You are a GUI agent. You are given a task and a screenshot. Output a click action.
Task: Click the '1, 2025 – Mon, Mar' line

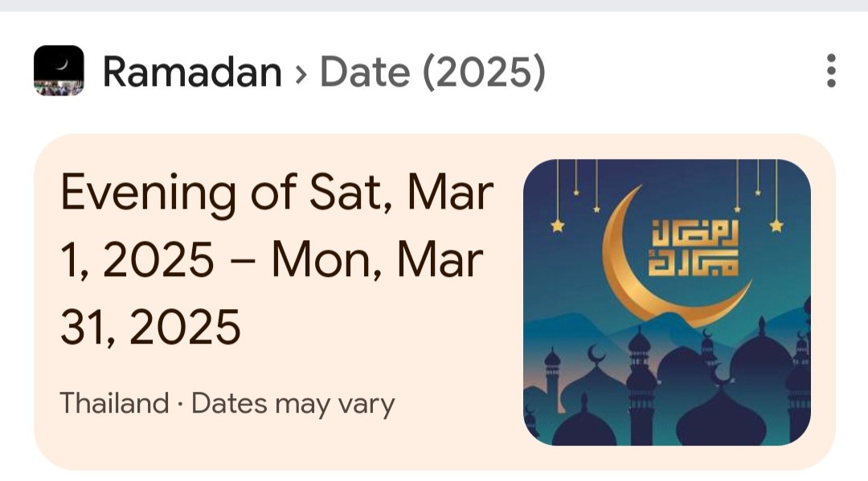pos(272,260)
